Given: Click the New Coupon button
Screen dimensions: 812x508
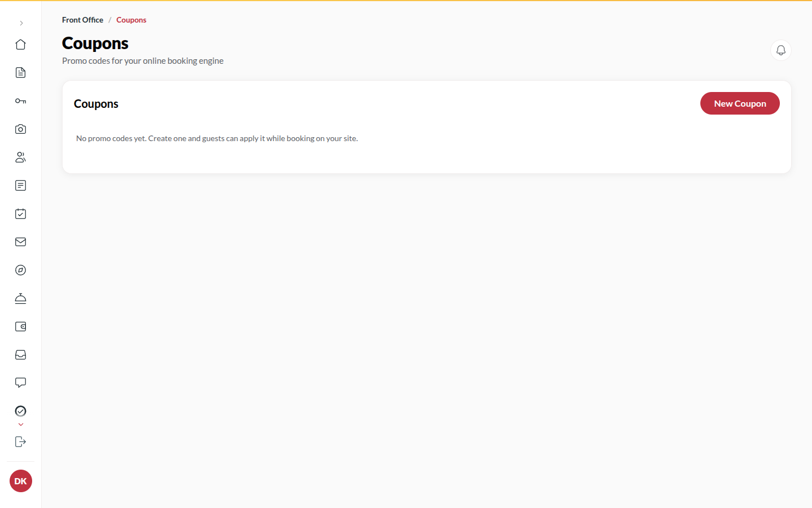Looking at the screenshot, I should (740, 103).
